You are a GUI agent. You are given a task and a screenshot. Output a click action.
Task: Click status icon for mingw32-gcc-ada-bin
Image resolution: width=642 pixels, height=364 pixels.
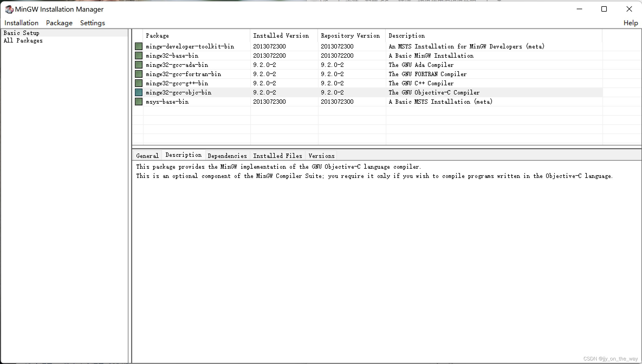[139, 65]
